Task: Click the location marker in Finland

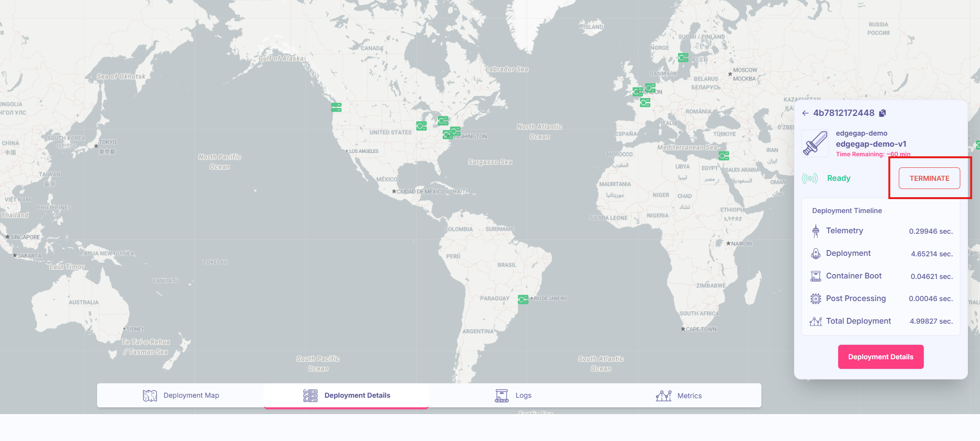Action: point(683,58)
